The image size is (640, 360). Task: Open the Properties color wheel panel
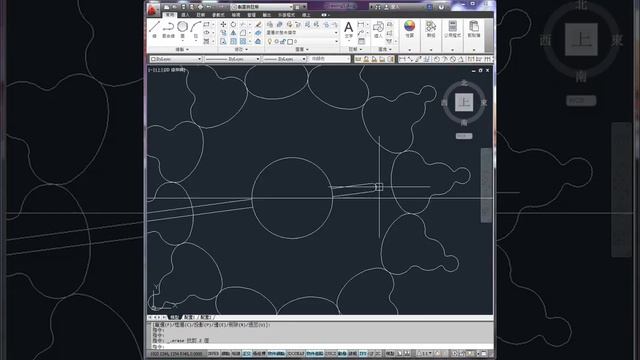409,29
